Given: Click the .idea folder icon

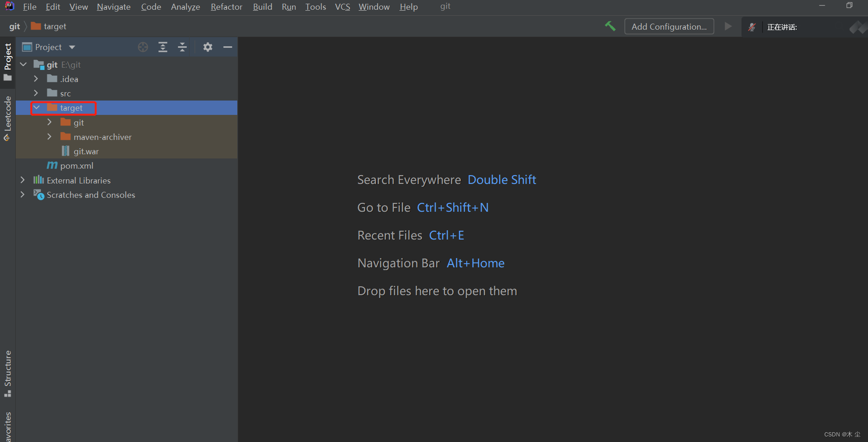Looking at the screenshot, I should pos(52,79).
